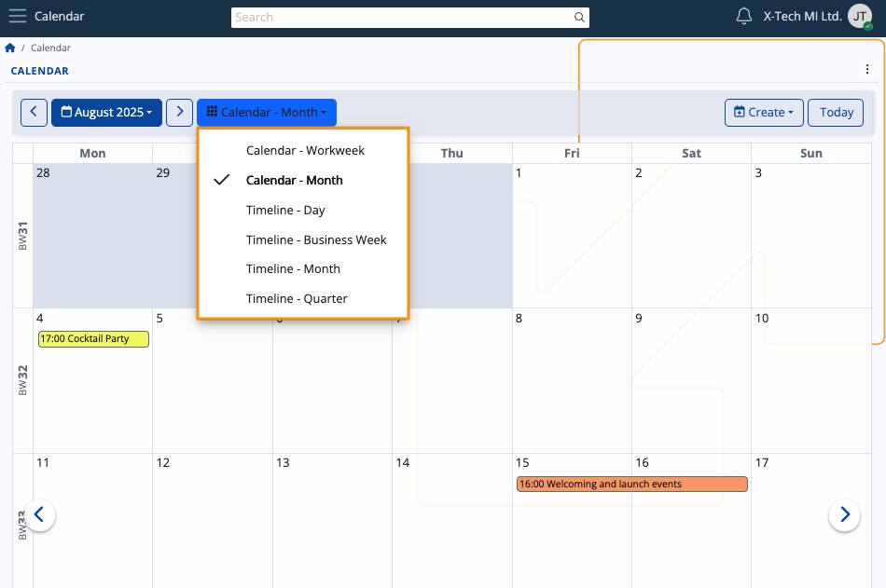Open the three-dot options menu
Viewport: 886px width, 588px height.
(866, 70)
